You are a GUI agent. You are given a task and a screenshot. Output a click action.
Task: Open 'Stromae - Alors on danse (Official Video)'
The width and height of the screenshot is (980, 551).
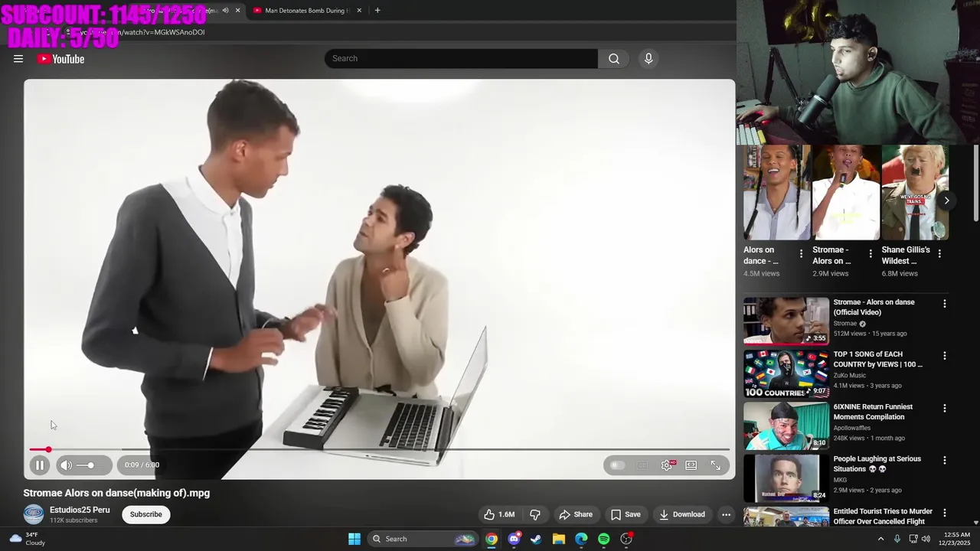point(874,307)
